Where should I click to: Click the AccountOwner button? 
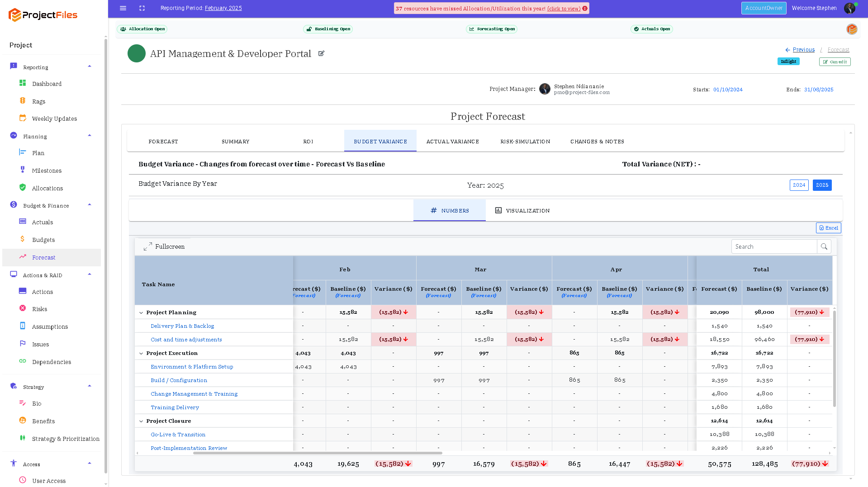(x=764, y=8)
